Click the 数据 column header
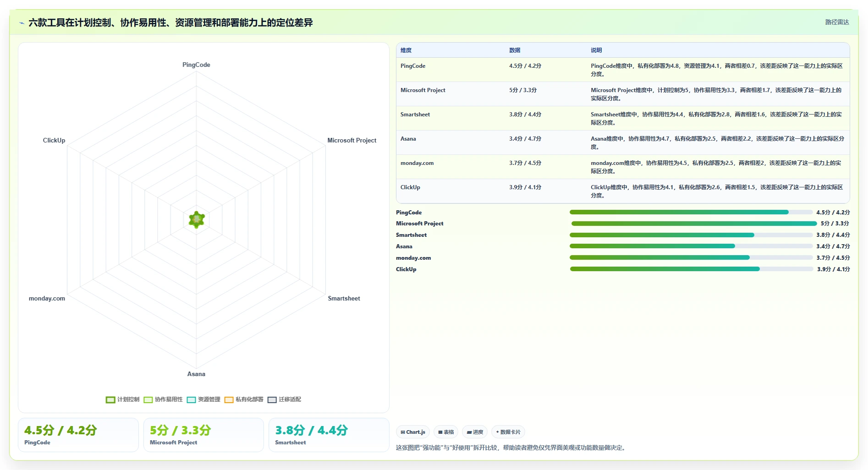 coord(515,50)
